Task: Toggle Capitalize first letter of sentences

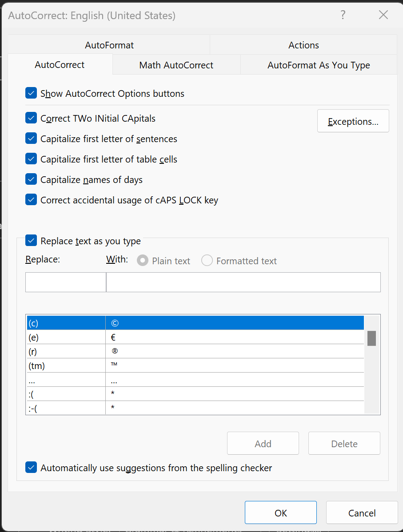Action: [x=31, y=139]
